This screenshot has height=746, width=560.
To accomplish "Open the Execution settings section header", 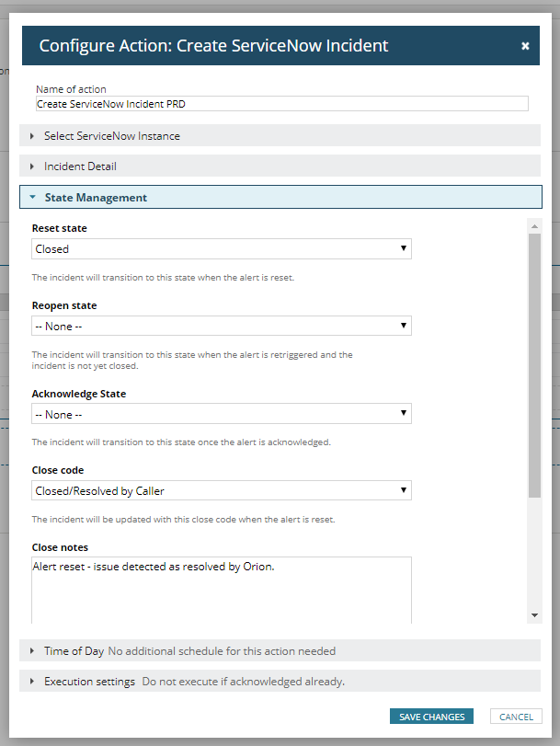I will coord(280,682).
